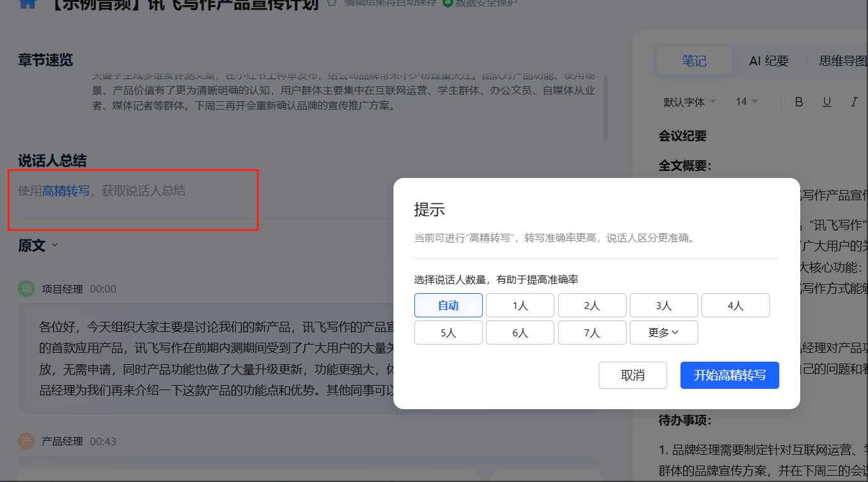The height and width of the screenshot is (482, 868).
Task: Start transcription with 开始高精转写 button
Action: point(730,375)
